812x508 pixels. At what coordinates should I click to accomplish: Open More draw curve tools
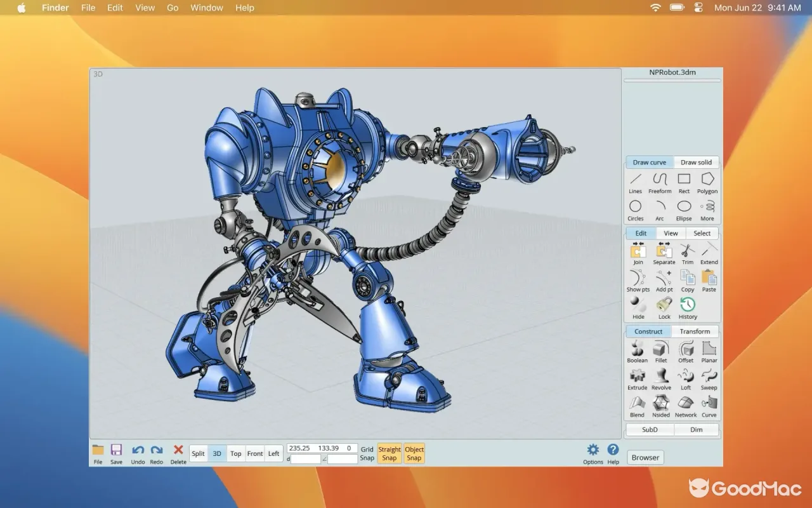(x=707, y=210)
